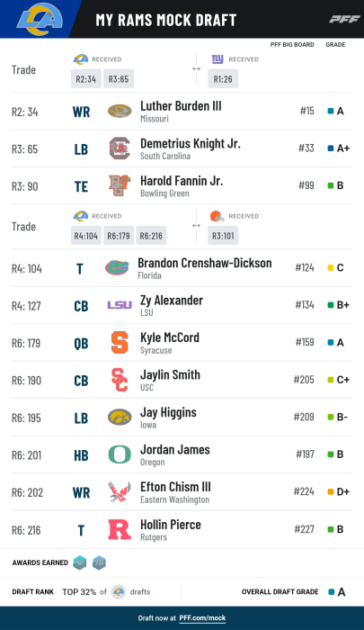Click the South Carolina Gamecocks logo

tap(120, 148)
